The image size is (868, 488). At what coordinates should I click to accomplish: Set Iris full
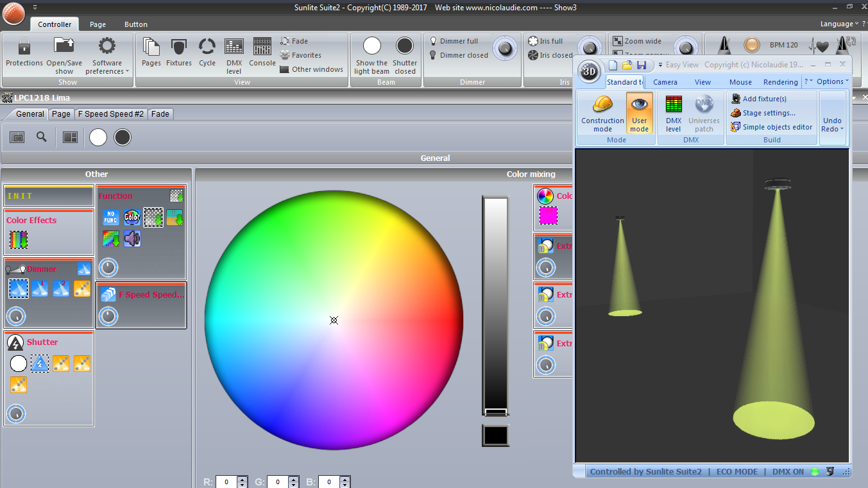545,41
